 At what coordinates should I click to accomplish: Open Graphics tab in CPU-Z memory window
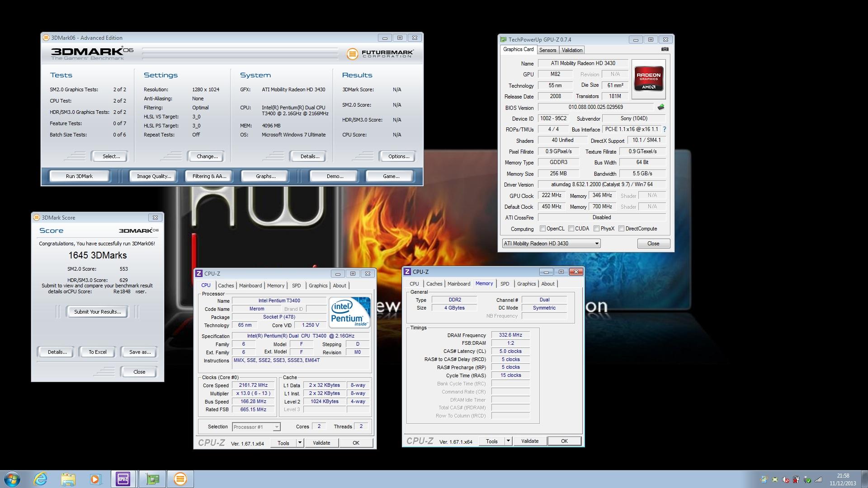coord(526,284)
